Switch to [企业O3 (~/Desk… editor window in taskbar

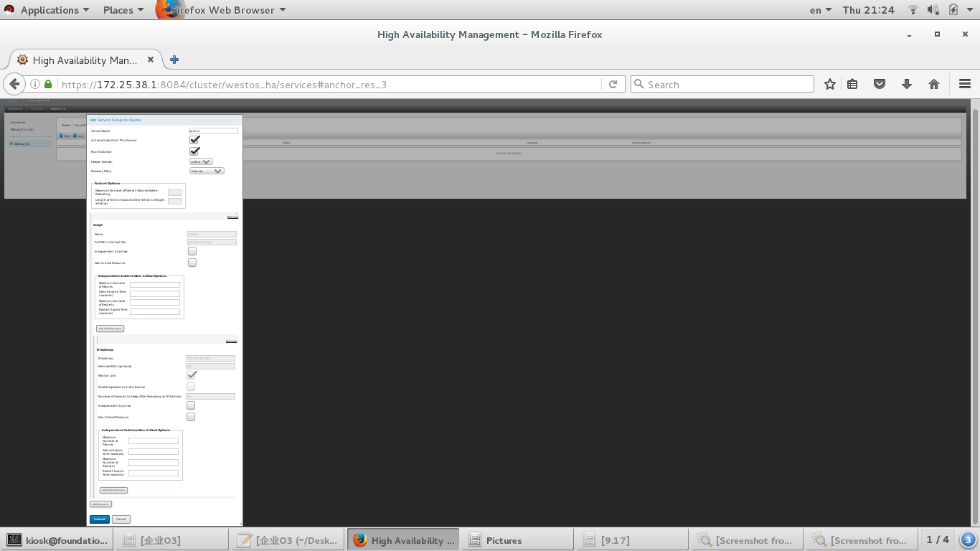[x=287, y=540]
